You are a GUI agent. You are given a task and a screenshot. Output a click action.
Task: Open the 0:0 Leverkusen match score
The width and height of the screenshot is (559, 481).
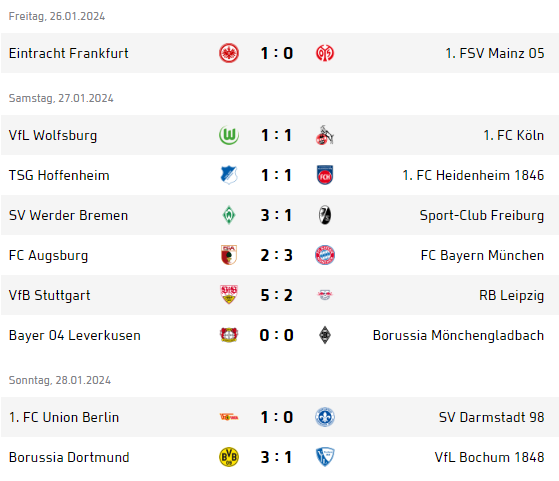(x=277, y=335)
